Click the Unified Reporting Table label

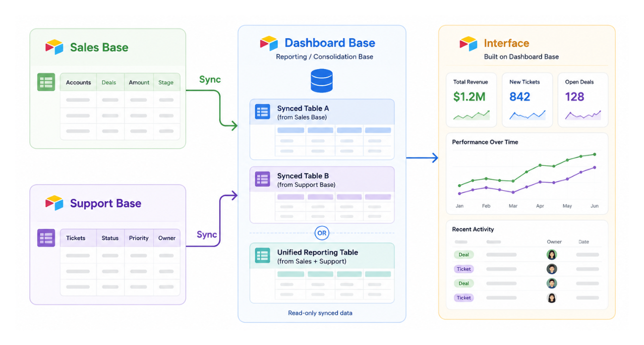click(318, 252)
